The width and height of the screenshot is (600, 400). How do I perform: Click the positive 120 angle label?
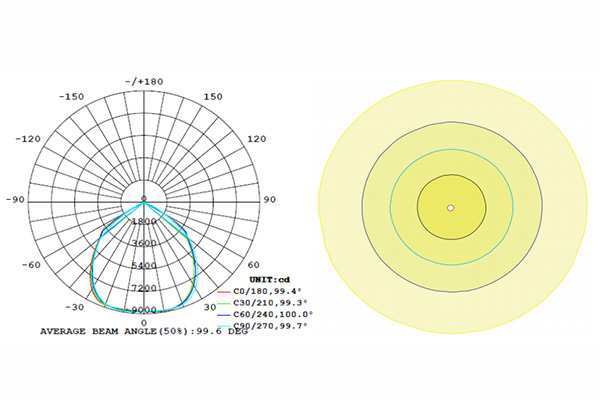point(255,138)
